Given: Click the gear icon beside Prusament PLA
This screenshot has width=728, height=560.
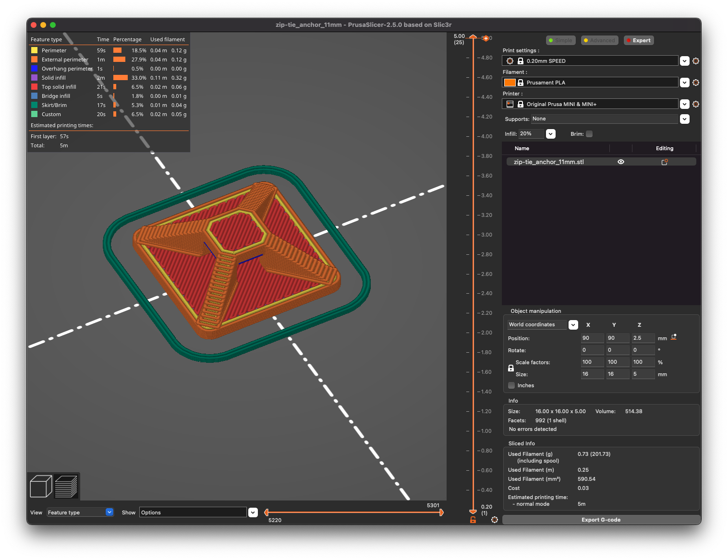Looking at the screenshot, I should coord(695,83).
